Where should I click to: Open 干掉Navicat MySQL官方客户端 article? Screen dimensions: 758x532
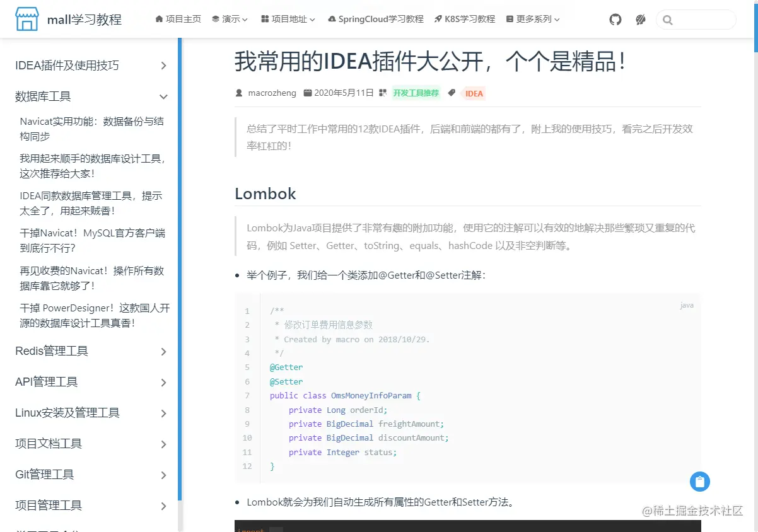[93, 240]
